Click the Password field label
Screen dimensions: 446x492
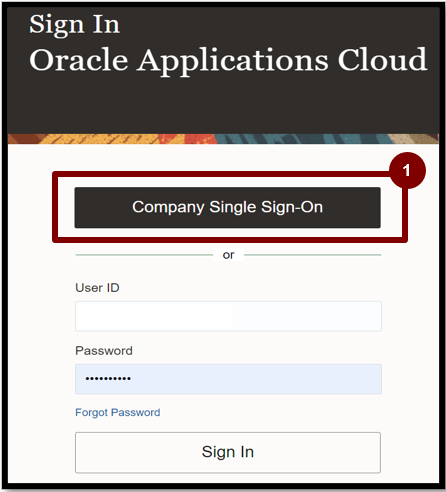[x=104, y=351]
